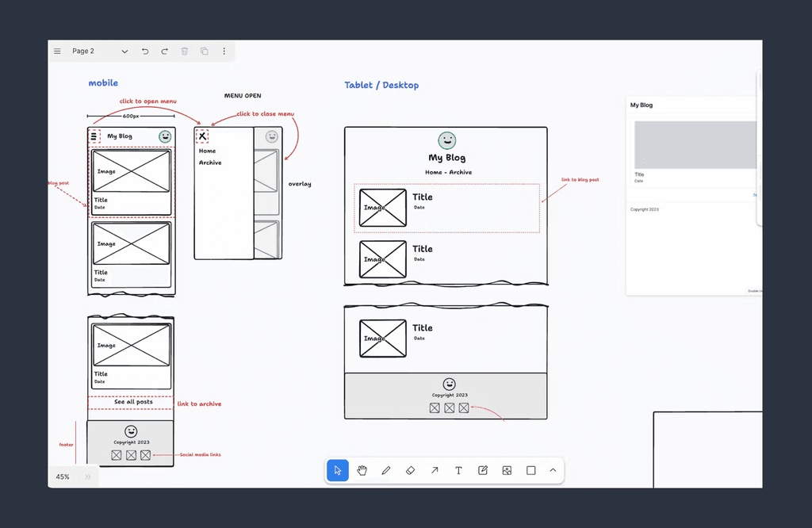This screenshot has width=812, height=528.
Task: Select the Text tool
Action: tap(458, 470)
